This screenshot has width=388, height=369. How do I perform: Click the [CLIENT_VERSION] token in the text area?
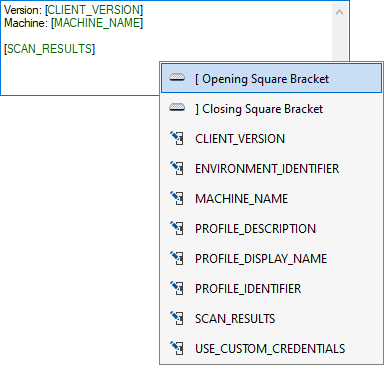[94, 10]
